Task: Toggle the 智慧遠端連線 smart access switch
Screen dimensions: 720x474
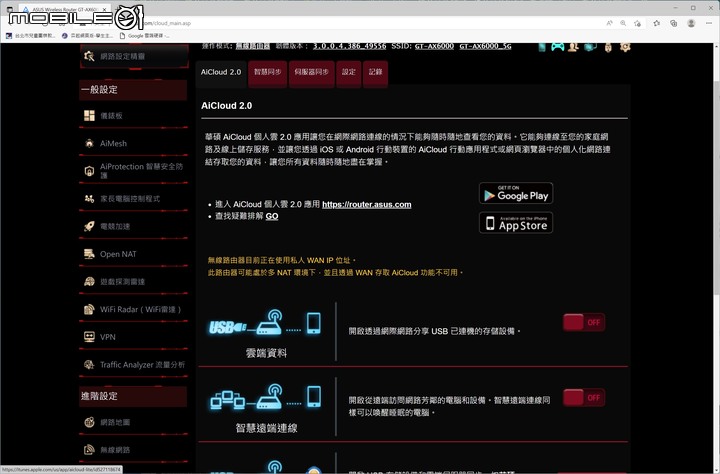Action: [x=584, y=398]
